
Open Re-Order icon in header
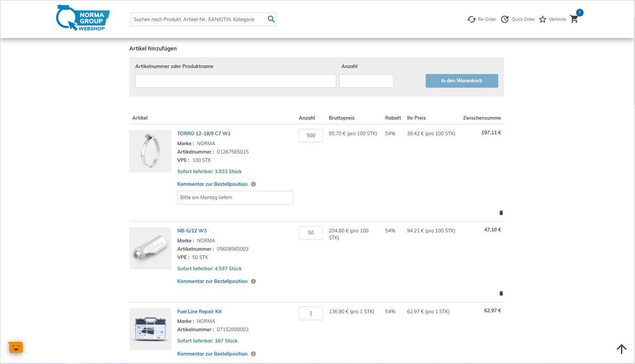click(x=471, y=19)
